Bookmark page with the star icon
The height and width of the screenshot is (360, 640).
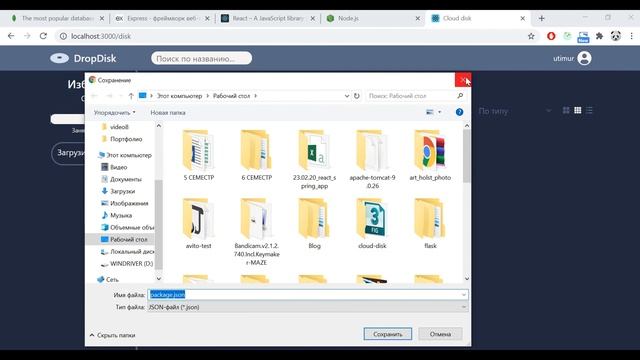pos(531,36)
